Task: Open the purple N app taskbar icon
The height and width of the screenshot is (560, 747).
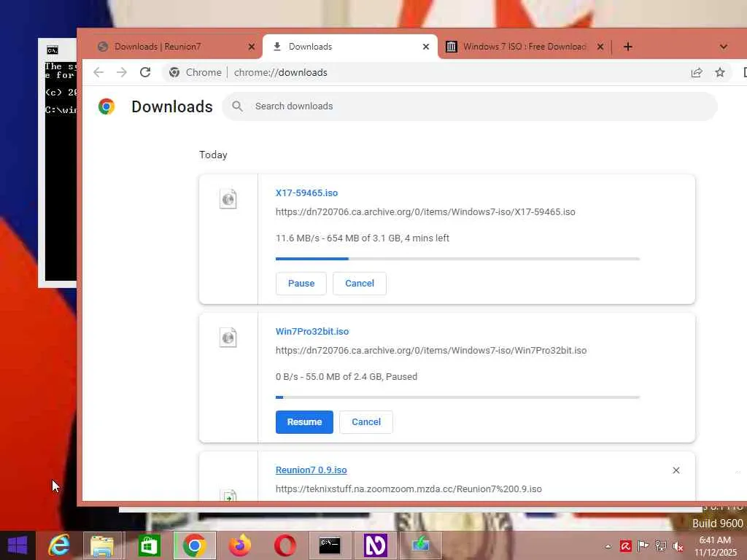Action: tap(375, 545)
